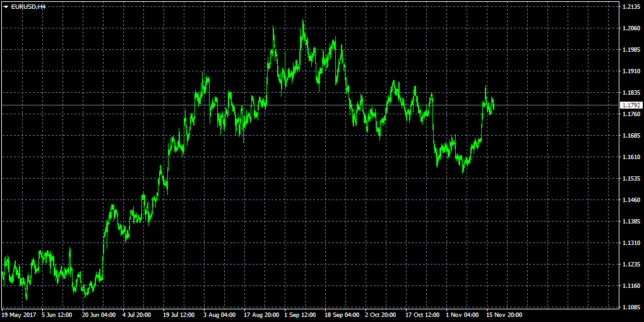644x322 pixels.
Task: Click the 1.1235 price axis label
Action: click(631, 265)
